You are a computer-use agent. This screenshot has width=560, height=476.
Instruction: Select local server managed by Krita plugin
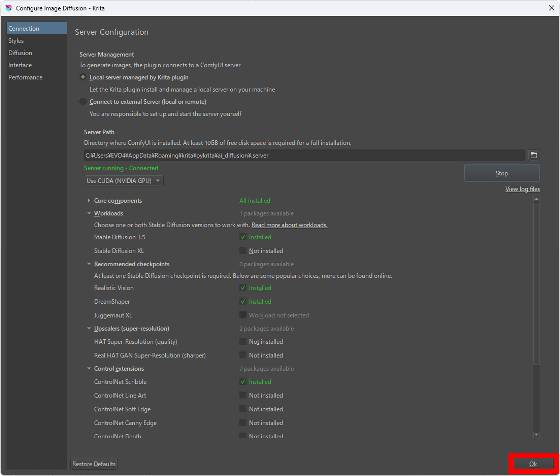pos(83,77)
